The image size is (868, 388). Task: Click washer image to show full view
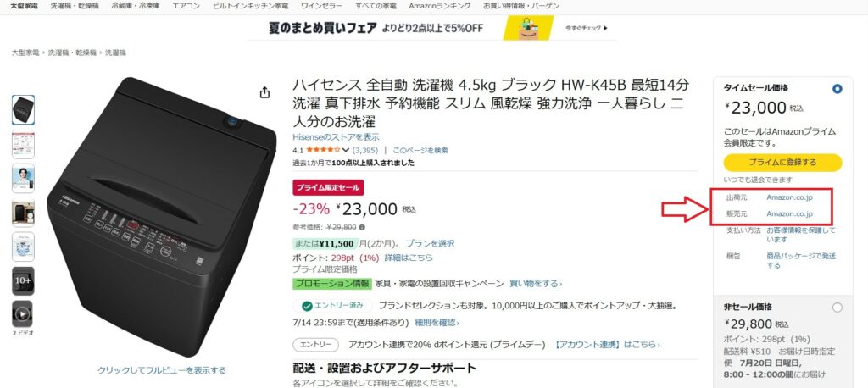162,217
